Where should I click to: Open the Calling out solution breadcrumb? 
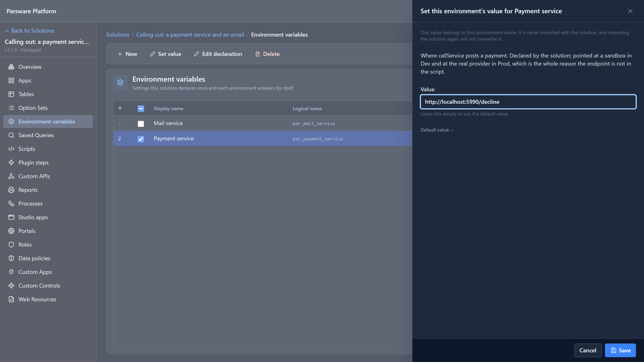coord(190,35)
